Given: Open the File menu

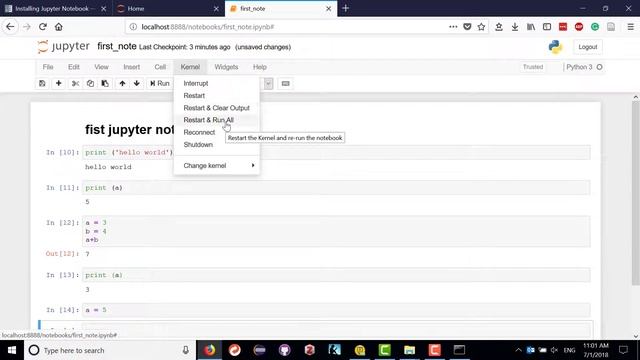Looking at the screenshot, I should pyautogui.click(x=48, y=67).
